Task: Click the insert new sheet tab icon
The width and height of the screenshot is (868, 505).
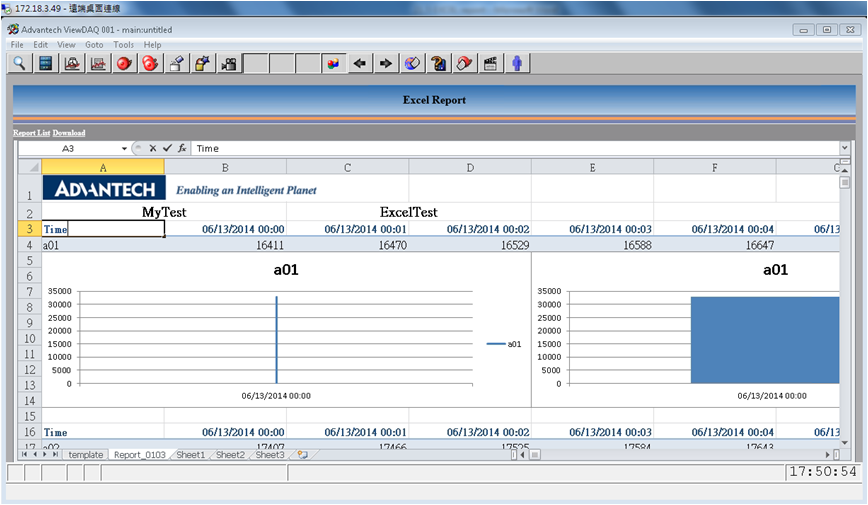Action: [x=303, y=455]
